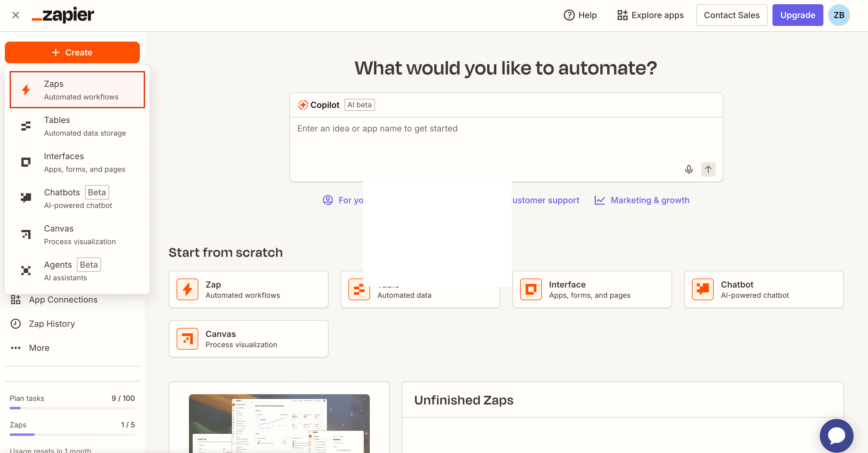
Task: Click the ZB account avatar
Action: [839, 15]
